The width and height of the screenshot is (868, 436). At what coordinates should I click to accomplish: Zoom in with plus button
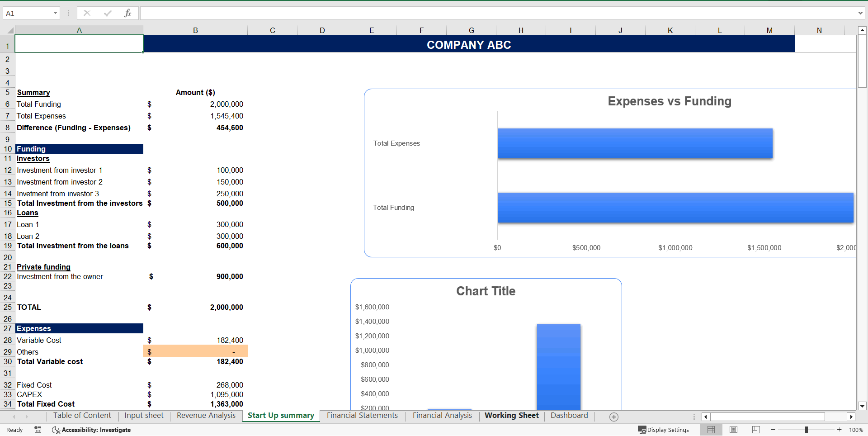(x=839, y=430)
